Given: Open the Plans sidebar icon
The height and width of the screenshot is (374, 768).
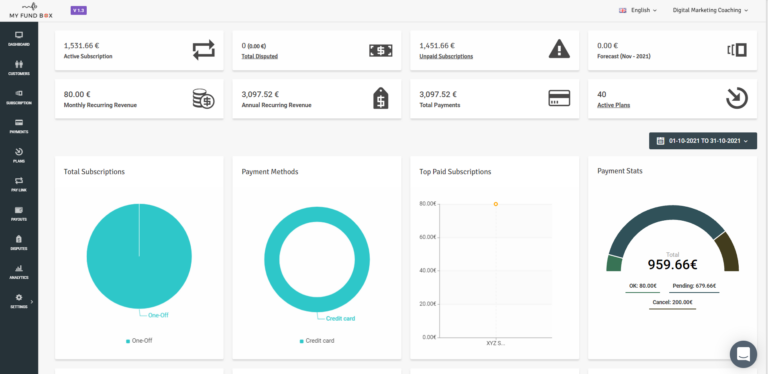Looking at the screenshot, I should (19, 151).
